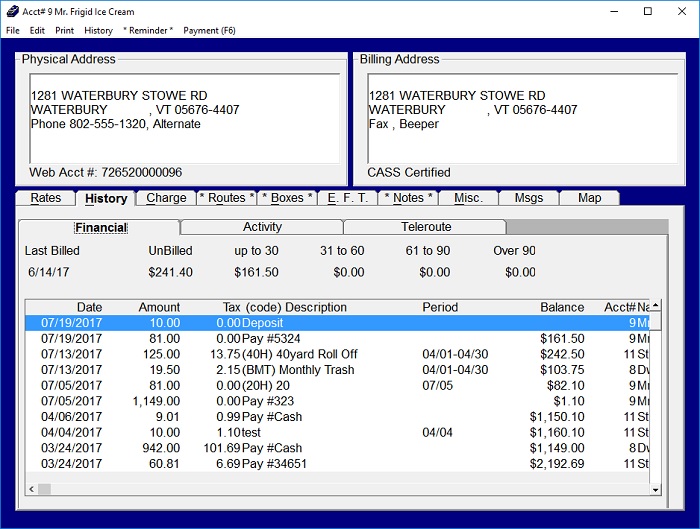Screen dimensions: 700x529
Task: Open Payment (F6) from menu bar
Action: (209, 31)
